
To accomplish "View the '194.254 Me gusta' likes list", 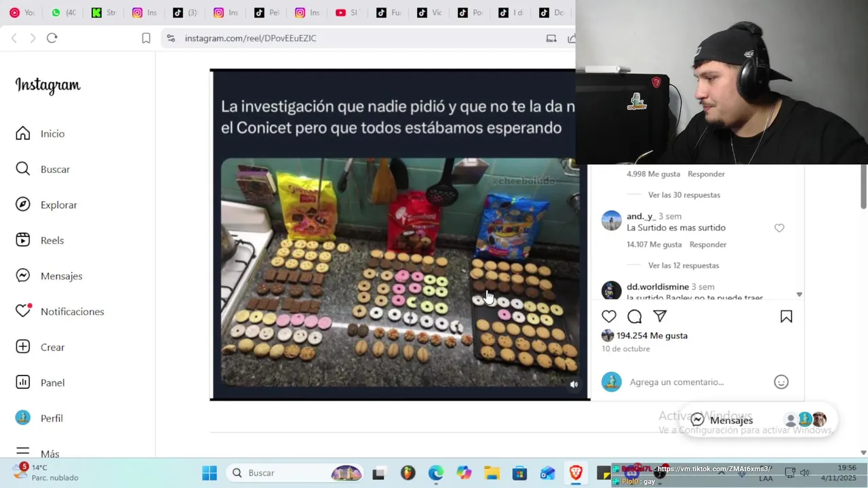I will (652, 335).
